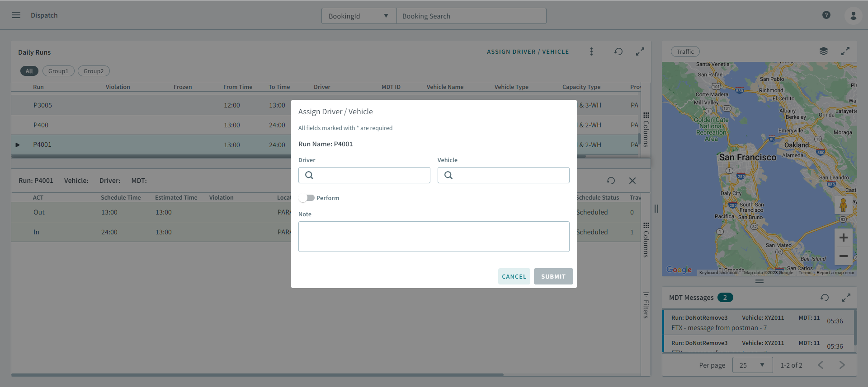
Task: Focus the Driver search field
Action: [364, 175]
